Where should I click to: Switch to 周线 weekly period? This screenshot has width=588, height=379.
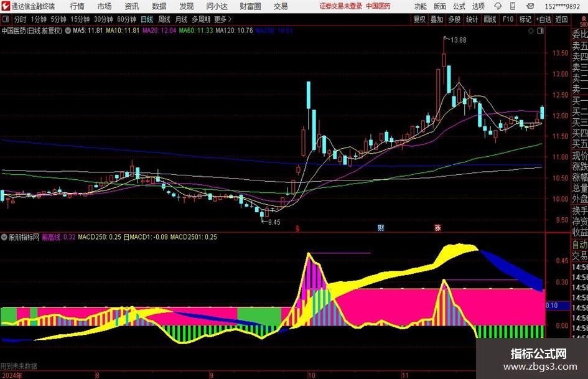point(164,19)
